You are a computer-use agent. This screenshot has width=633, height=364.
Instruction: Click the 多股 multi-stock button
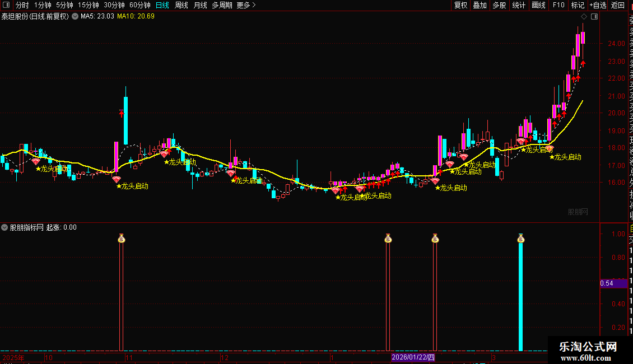point(499,5)
